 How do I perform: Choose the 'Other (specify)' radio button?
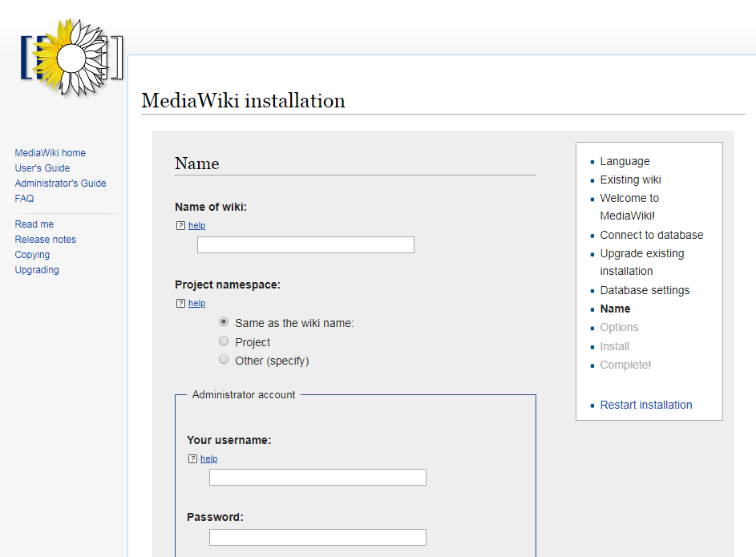224,359
